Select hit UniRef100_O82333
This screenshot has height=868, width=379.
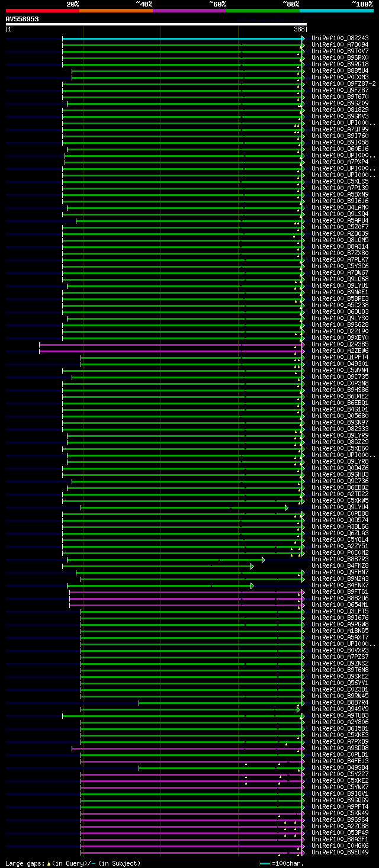pyautogui.click(x=340, y=429)
